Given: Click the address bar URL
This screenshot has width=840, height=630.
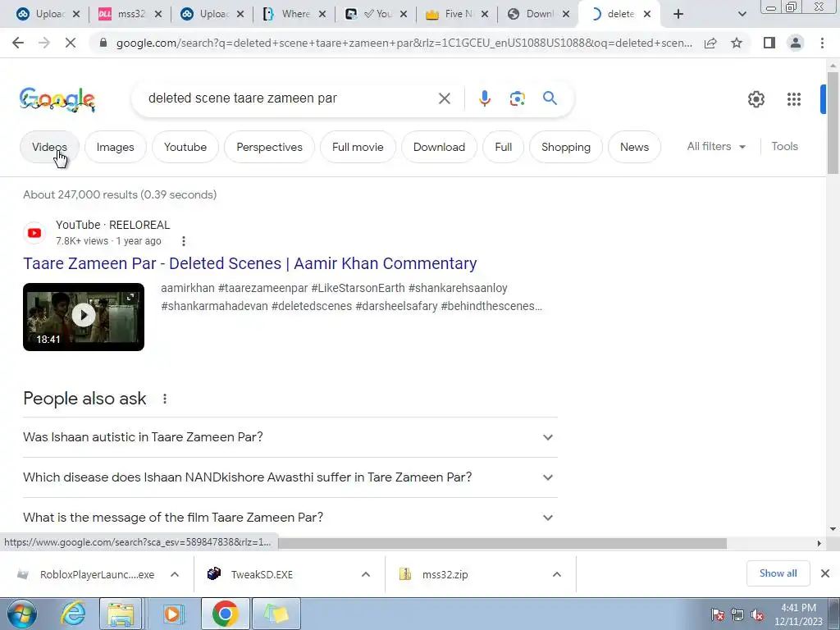Looking at the screenshot, I should 404,43.
